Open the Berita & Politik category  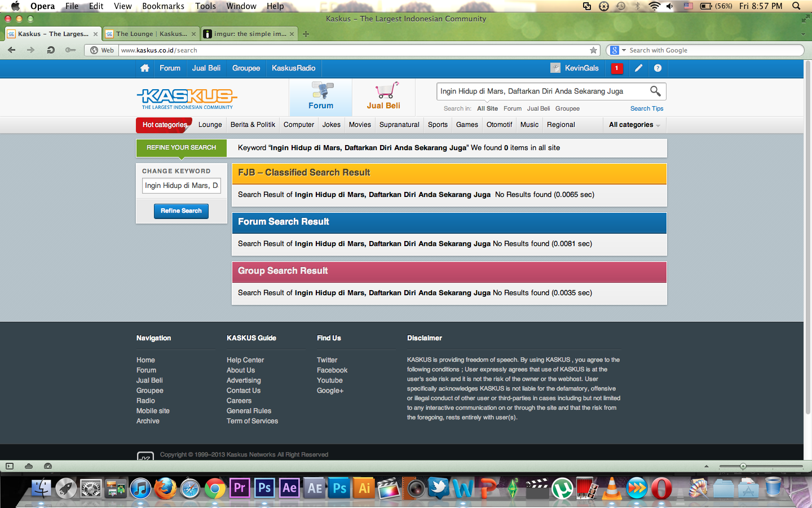pos(253,125)
